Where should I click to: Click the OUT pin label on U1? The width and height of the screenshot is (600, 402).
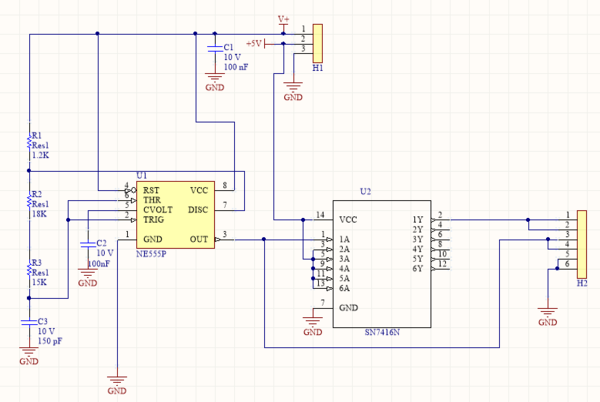[198, 239]
